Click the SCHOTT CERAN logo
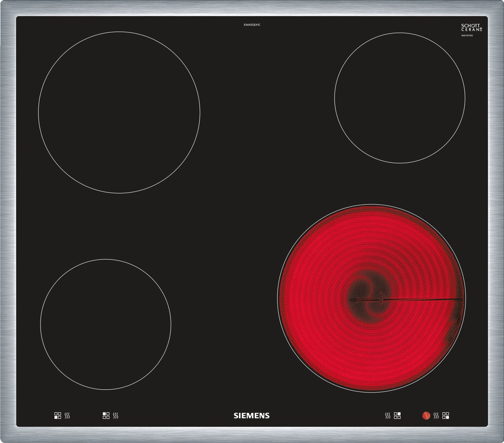Viewport: 504px width, 443px height. pyautogui.click(x=471, y=28)
